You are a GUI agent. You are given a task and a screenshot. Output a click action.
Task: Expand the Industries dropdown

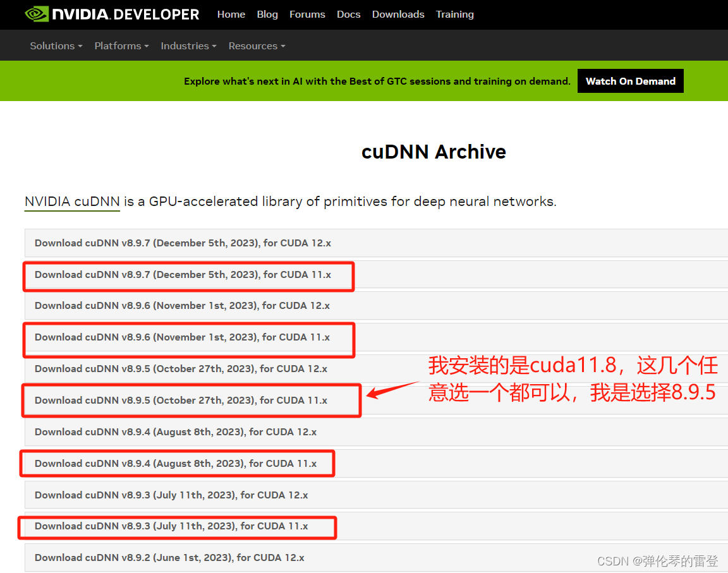188,46
